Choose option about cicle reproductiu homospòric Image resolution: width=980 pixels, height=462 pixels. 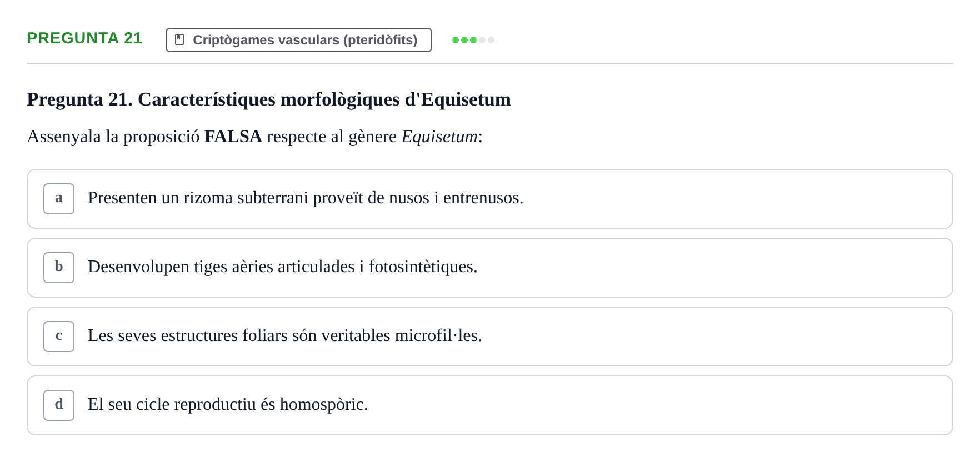[x=490, y=405]
